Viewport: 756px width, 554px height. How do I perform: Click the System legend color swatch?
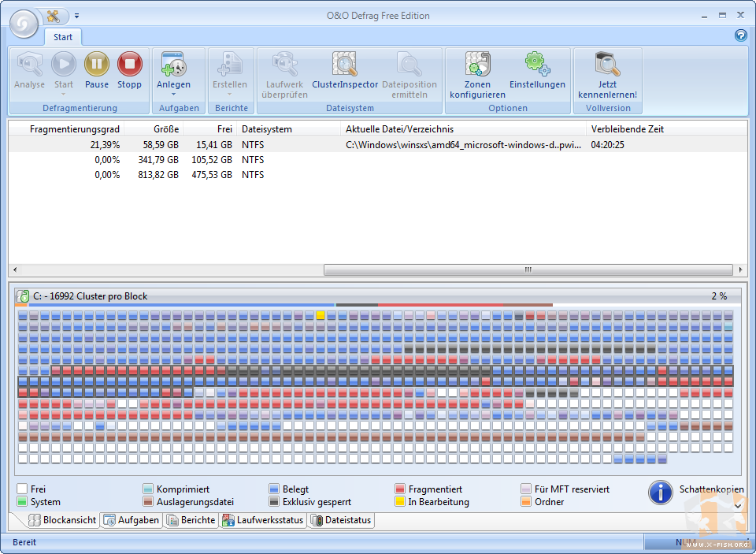[x=22, y=501]
